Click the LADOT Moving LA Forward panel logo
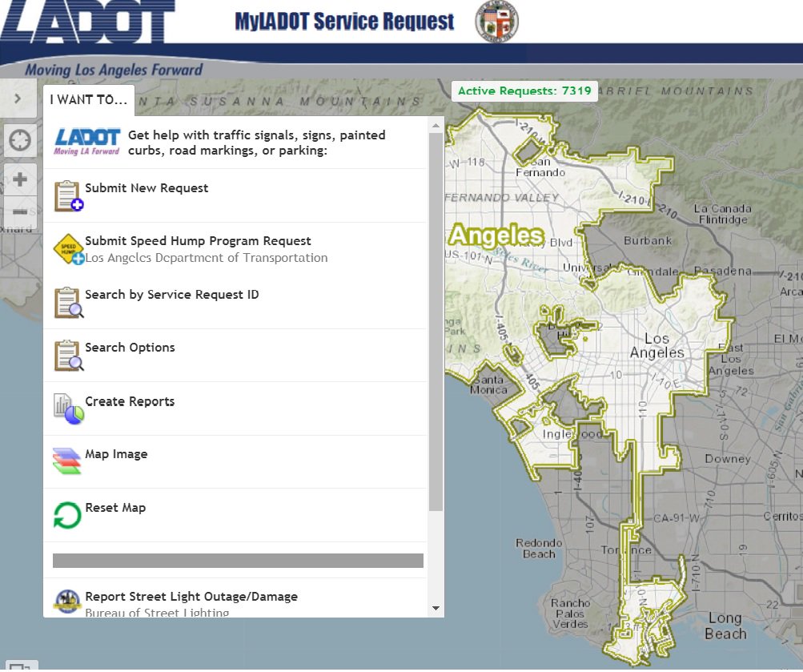Screen dimensions: 803x672 pyautogui.click(x=87, y=141)
